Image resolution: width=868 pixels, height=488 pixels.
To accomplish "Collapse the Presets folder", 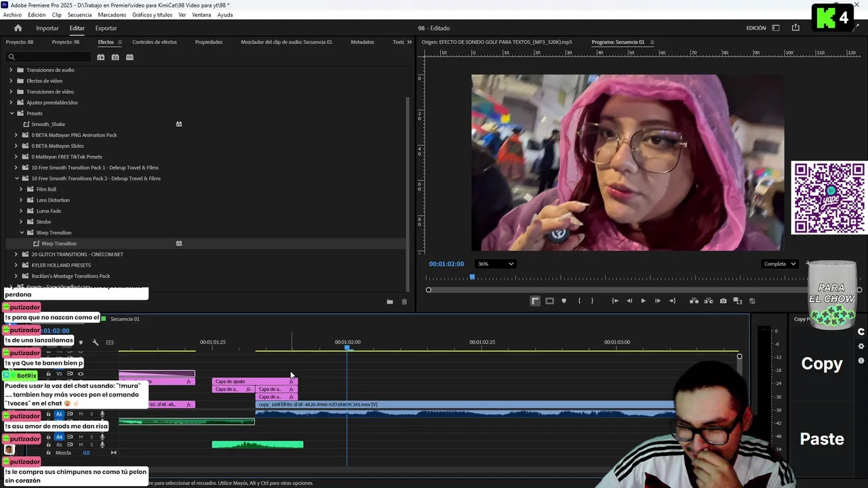I will [12, 113].
